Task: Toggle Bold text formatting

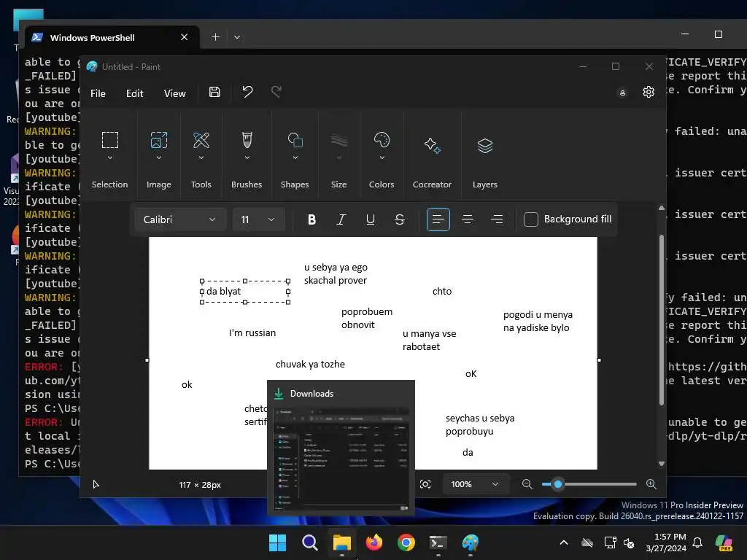Action: [x=311, y=219]
